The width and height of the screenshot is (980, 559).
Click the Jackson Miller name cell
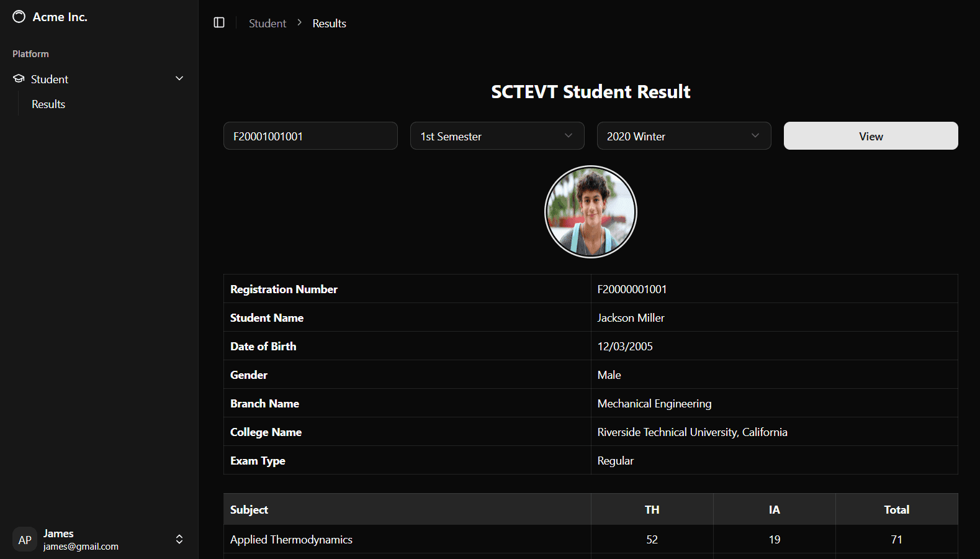631,318
